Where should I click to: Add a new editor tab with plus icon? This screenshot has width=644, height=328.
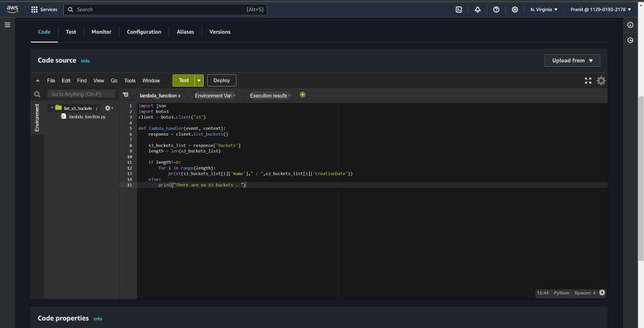pos(303,95)
